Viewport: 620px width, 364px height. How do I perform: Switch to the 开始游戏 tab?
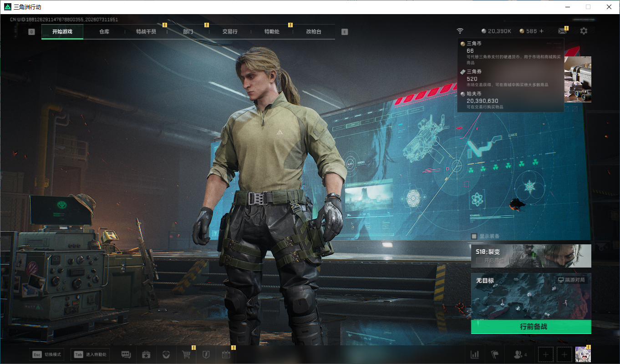coord(62,32)
